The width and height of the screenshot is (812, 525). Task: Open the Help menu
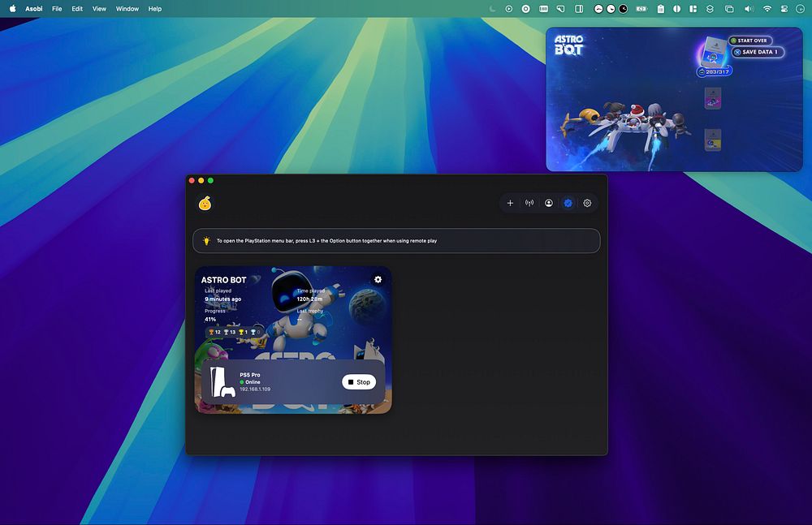point(155,9)
